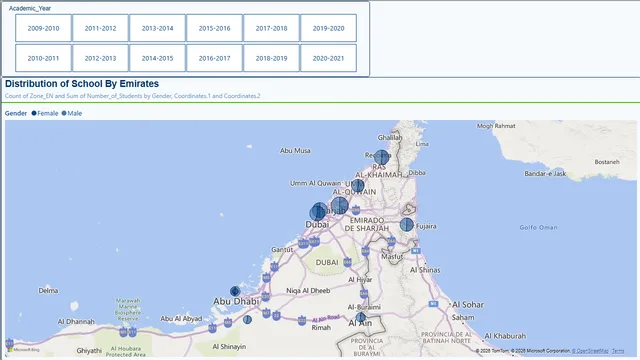Open the map Terms link
This screenshot has height=360, width=640.
(x=618, y=351)
